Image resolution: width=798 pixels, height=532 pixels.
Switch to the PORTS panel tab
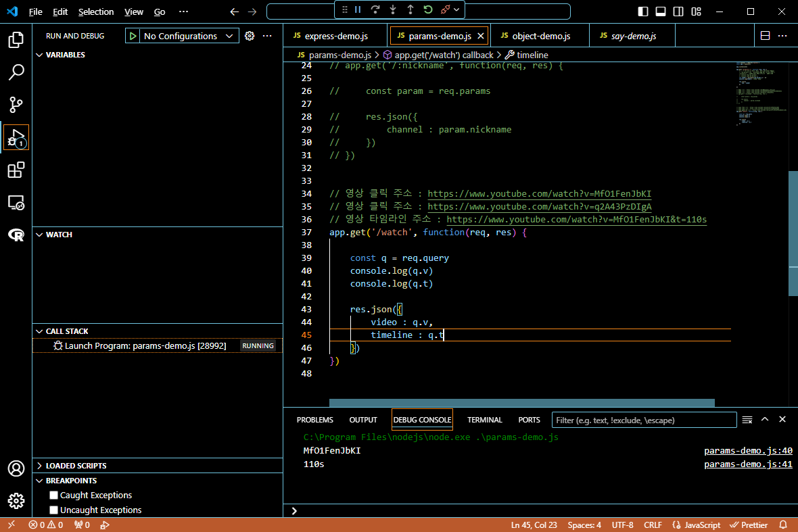click(x=530, y=420)
